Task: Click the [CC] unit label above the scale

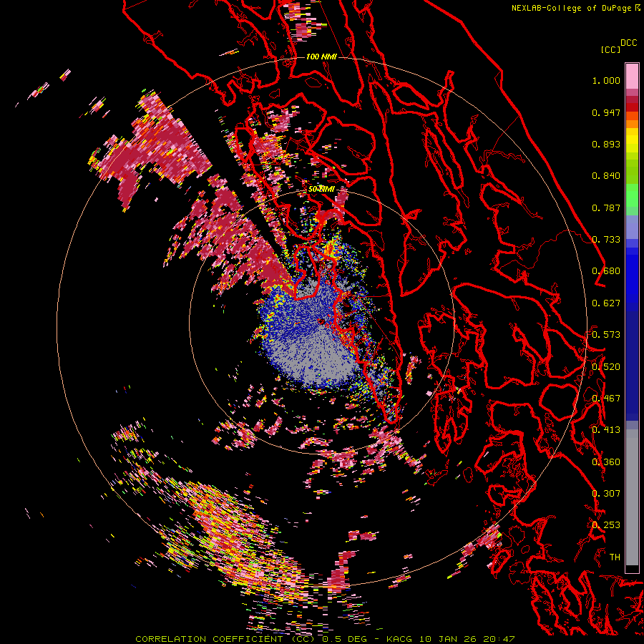Action: 610,49
